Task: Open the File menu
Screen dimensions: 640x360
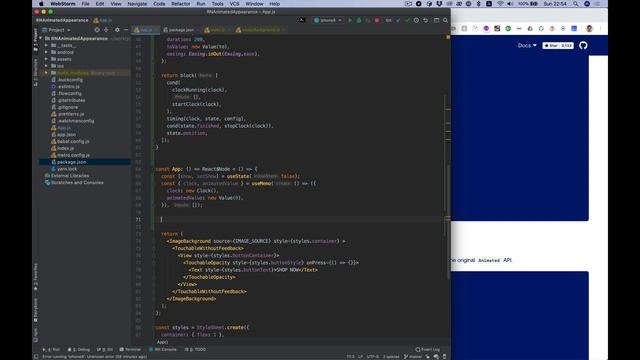Action: [85, 4]
